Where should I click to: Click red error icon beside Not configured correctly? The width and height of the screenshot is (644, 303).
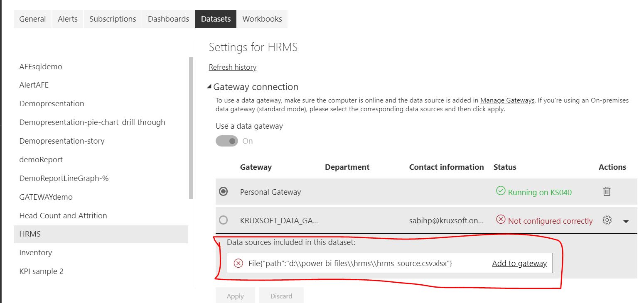pos(501,220)
